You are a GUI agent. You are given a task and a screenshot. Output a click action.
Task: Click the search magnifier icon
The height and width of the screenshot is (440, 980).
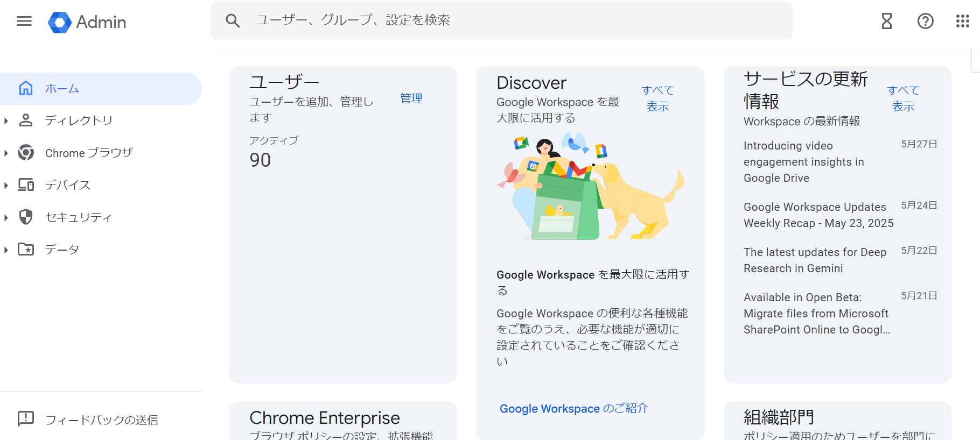click(233, 20)
